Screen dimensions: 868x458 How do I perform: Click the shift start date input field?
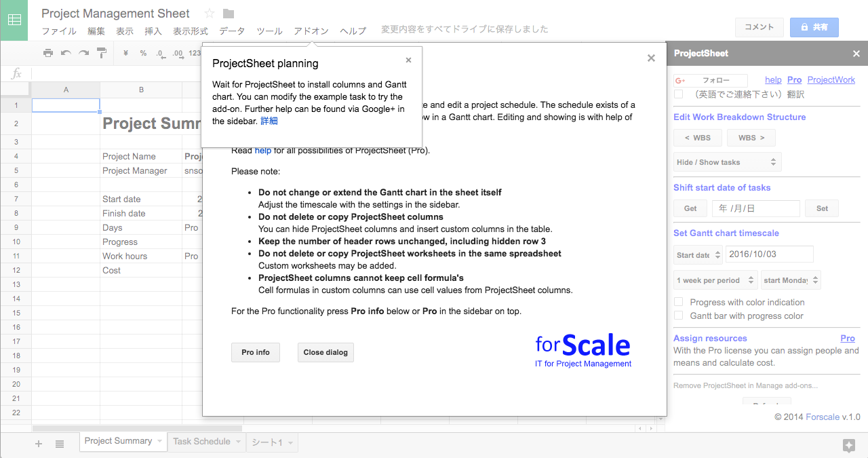point(755,208)
